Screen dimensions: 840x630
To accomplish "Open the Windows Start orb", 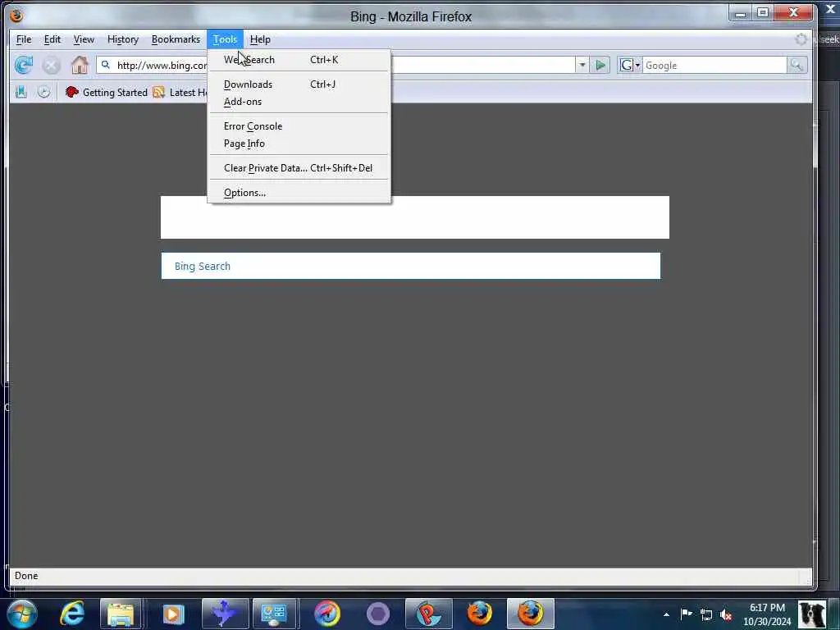I will click(x=22, y=614).
